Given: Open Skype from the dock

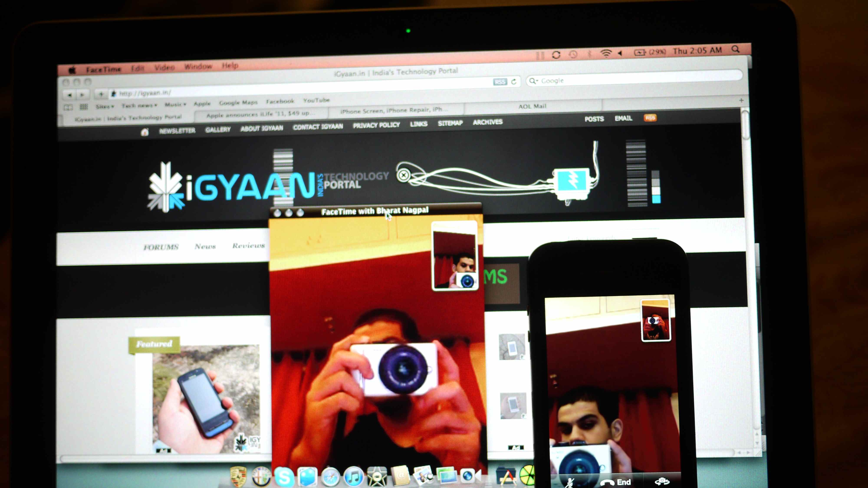Looking at the screenshot, I should point(284,477).
